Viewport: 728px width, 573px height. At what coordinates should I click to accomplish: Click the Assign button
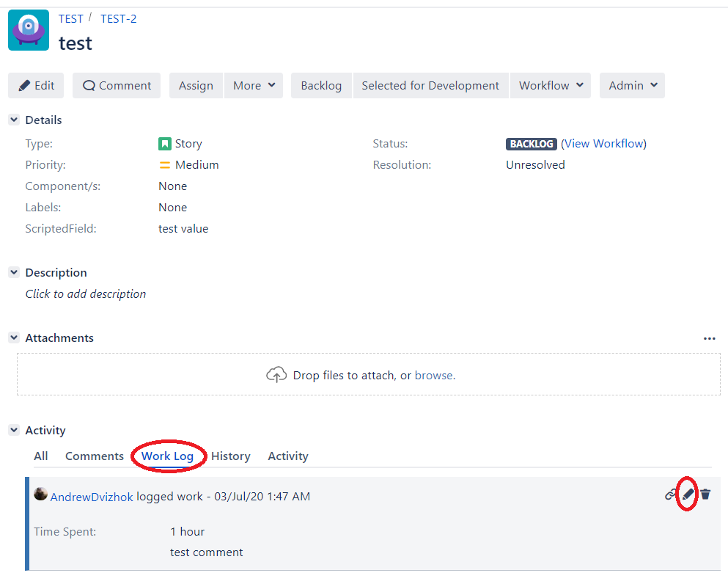[196, 86]
